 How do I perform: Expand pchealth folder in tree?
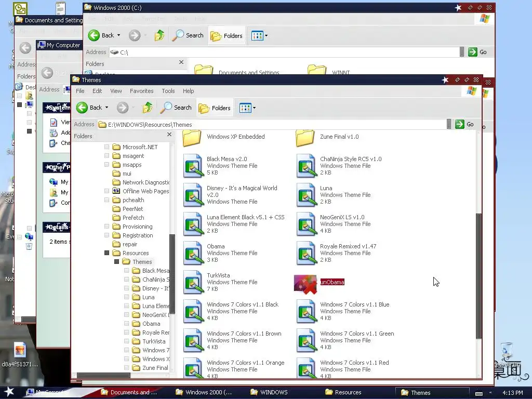tap(107, 200)
